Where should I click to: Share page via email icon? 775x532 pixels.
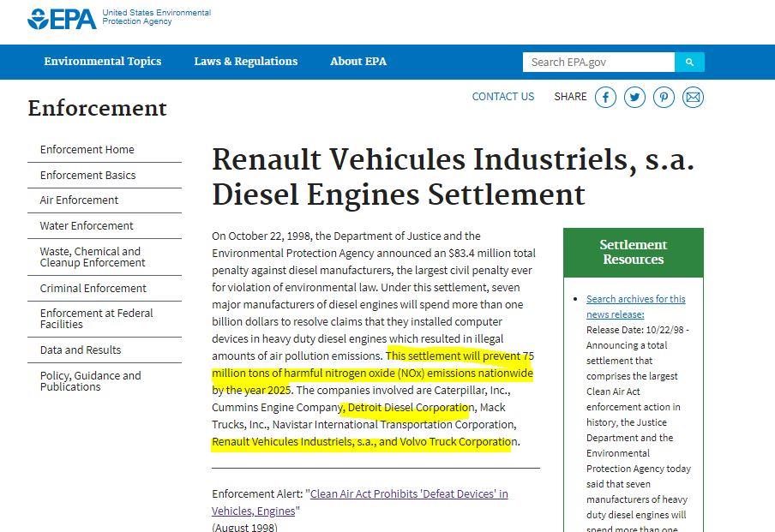click(x=693, y=98)
